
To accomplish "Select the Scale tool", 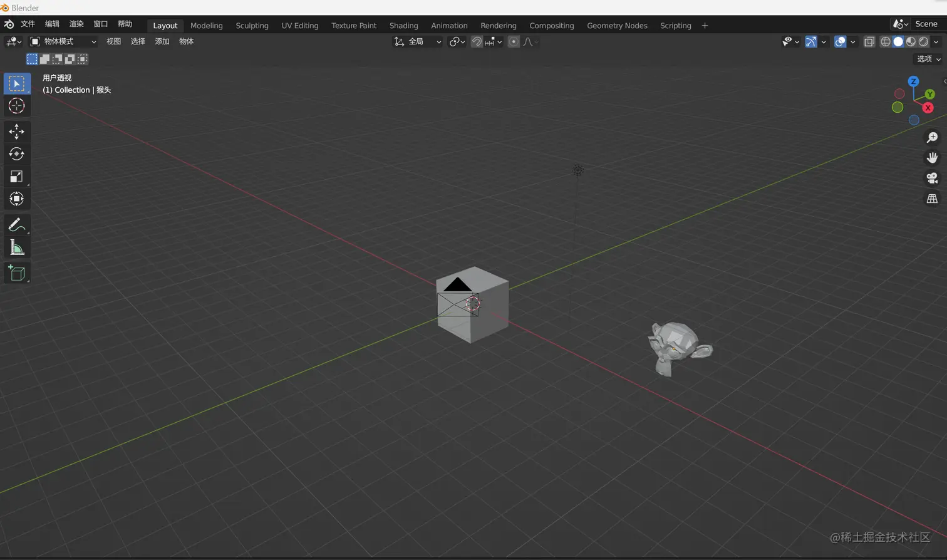I will 17,176.
